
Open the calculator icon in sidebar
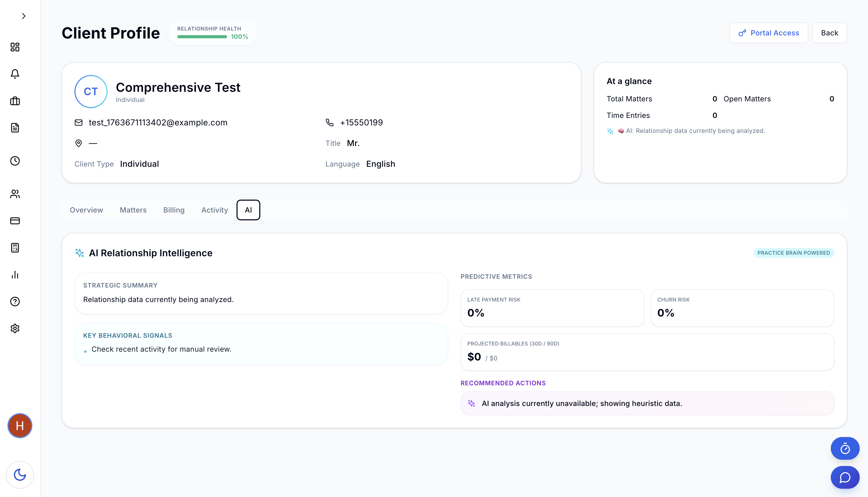point(15,248)
